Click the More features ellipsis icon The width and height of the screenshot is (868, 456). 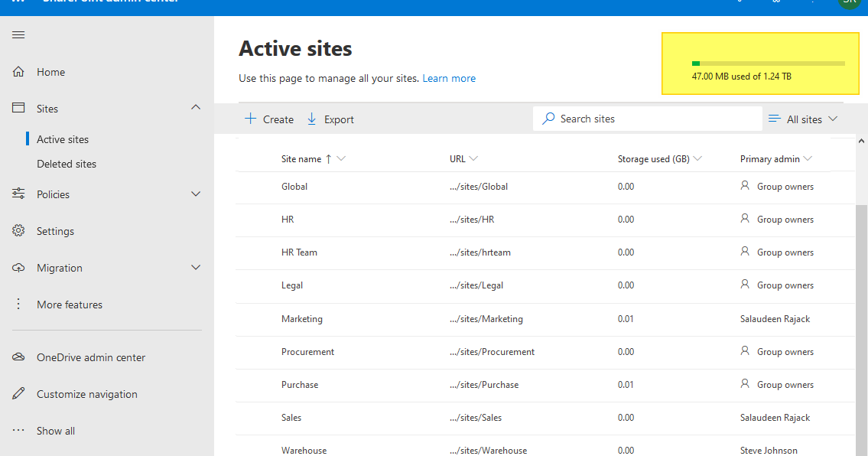[x=18, y=304]
